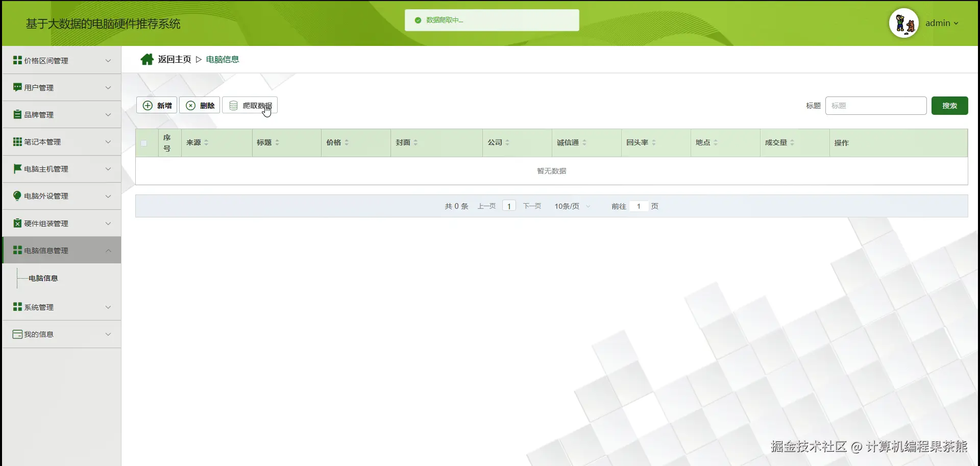Open the 电脑信息 submenu item
The height and width of the screenshot is (466, 980).
point(43,278)
